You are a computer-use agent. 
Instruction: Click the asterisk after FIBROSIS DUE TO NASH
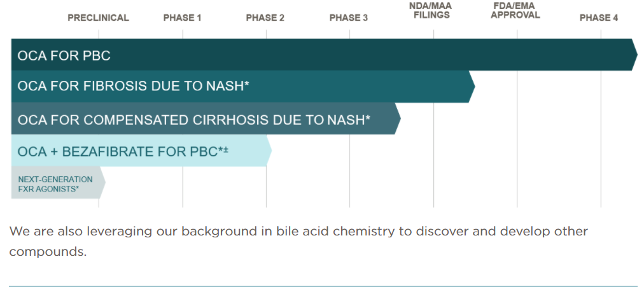[247, 85]
